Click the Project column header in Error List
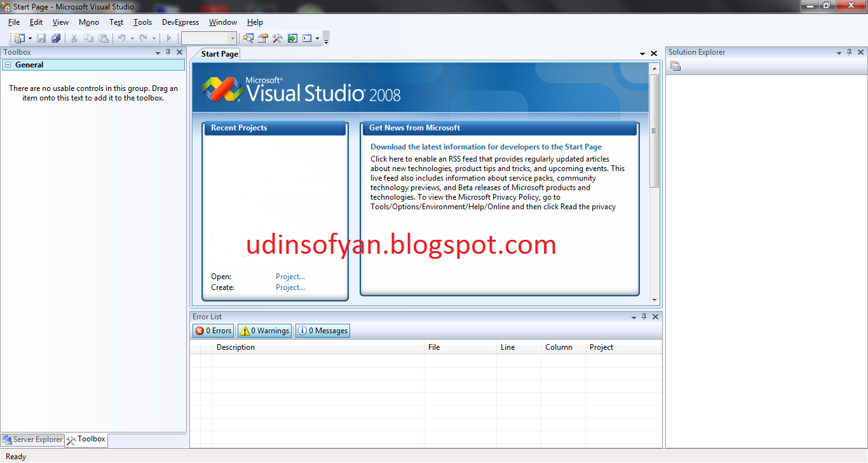 pos(623,347)
